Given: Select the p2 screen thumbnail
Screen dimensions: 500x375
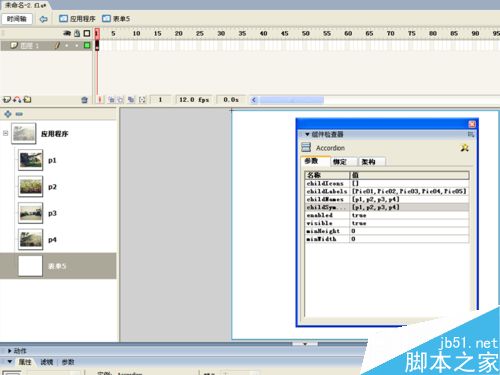Looking at the screenshot, I should pyautogui.click(x=31, y=186).
